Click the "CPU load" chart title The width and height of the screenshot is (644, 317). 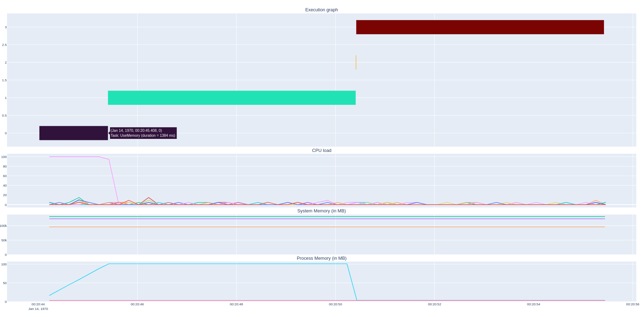pos(321,151)
